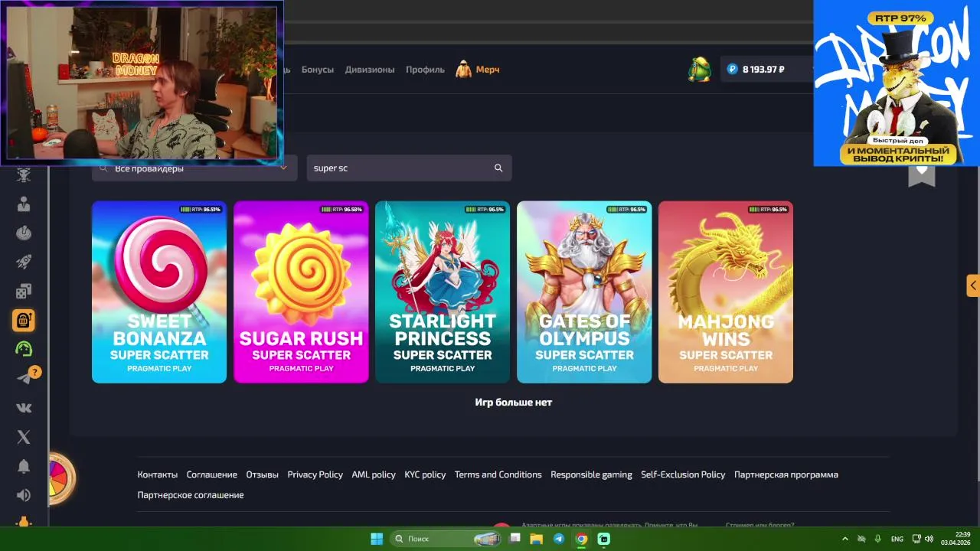Screen dimensions: 980x551
Task: Open the rocket game icon in the sidebar
Action: coord(24,262)
